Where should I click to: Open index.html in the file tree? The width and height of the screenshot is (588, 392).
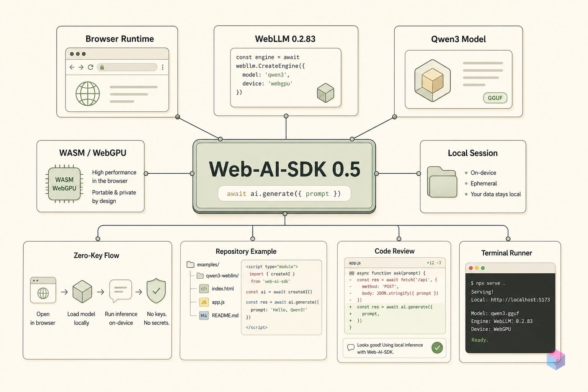217,289
